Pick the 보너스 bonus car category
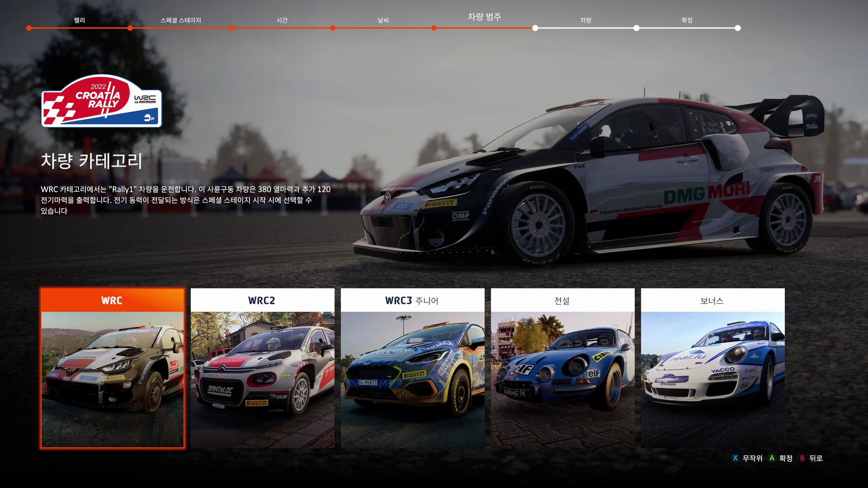The height and width of the screenshot is (488, 868). (712, 368)
